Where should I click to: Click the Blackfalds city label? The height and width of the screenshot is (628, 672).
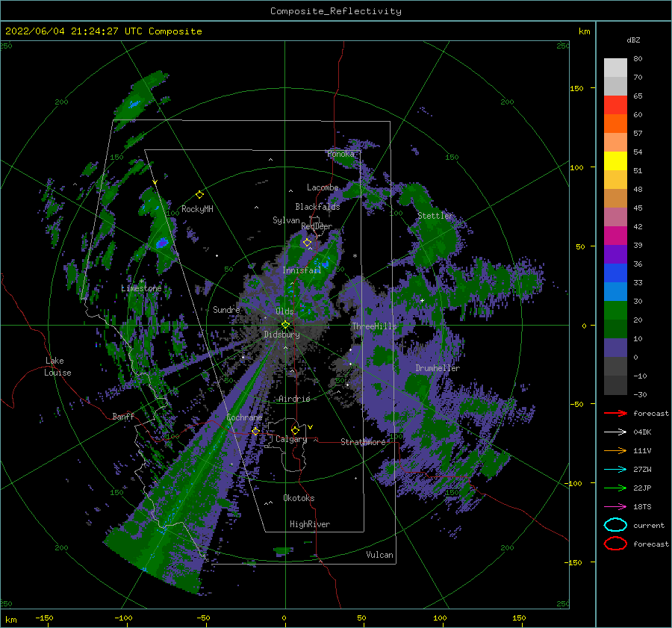[317, 207]
